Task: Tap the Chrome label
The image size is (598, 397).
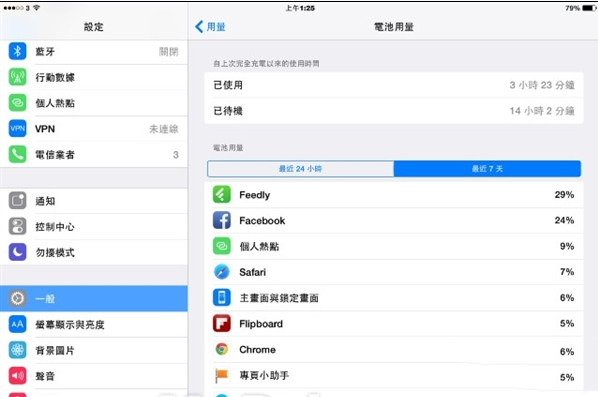Action: [x=257, y=350]
